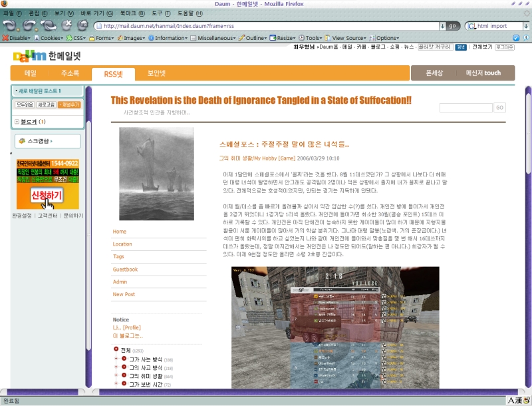Open the 메신저 touch tab

483,73
